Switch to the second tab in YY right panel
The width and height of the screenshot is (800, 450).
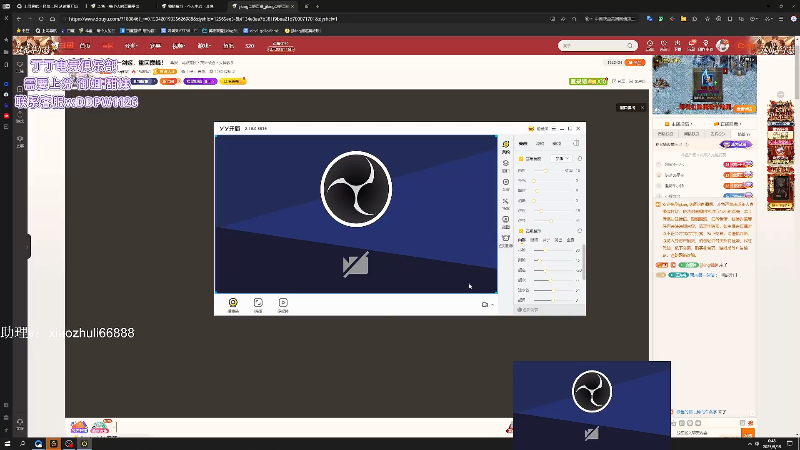(x=540, y=143)
